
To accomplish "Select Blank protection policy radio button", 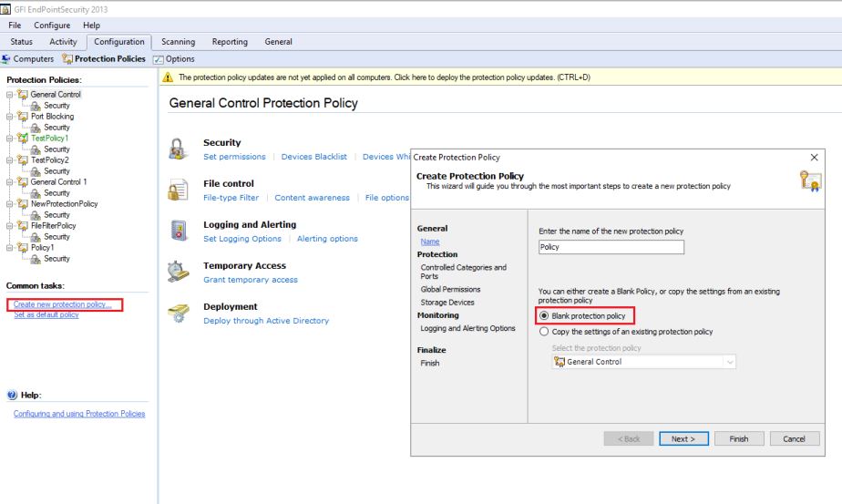I will tap(544, 316).
